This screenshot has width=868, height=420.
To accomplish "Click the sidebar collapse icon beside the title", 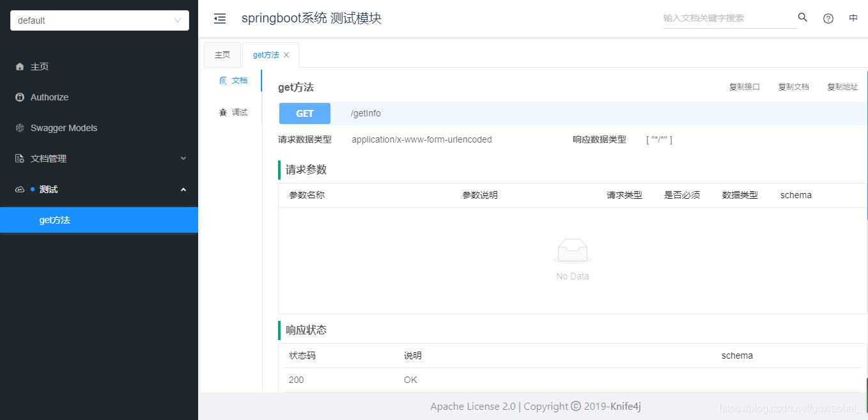I will pos(220,19).
